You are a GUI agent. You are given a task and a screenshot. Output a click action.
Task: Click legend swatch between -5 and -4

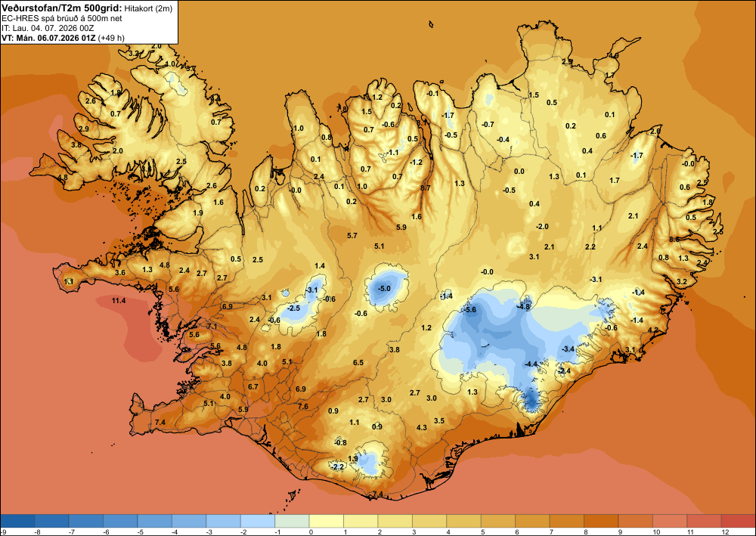pyautogui.click(x=155, y=521)
